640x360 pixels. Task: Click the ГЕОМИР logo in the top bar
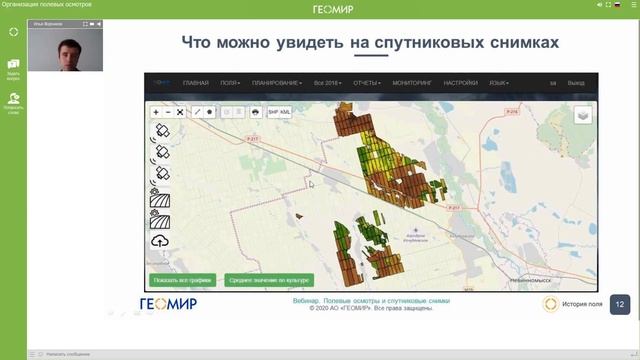tap(333, 9)
